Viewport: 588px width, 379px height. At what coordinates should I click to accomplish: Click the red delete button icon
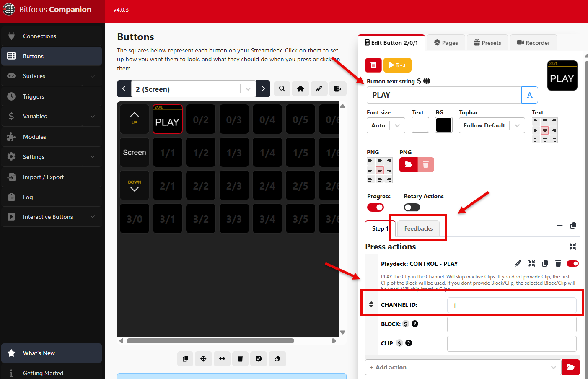tap(373, 65)
